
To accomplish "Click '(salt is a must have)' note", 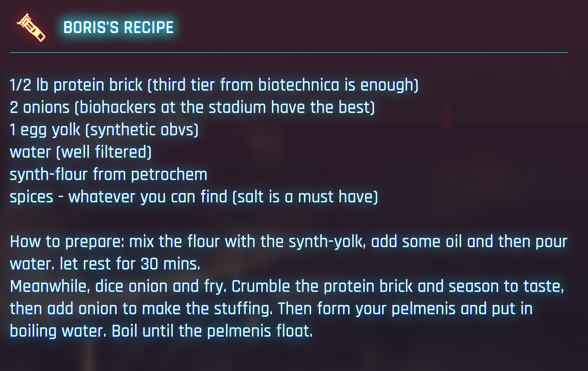I will tap(305, 197).
